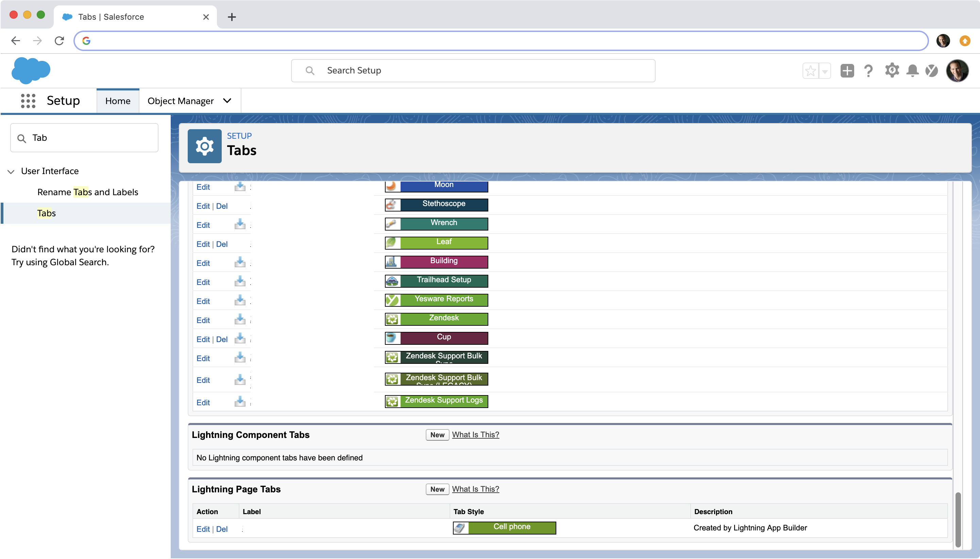Open the Object Manager dropdown chevron
Viewport: 980px width, 559px height.
click(x=227, y=101)
